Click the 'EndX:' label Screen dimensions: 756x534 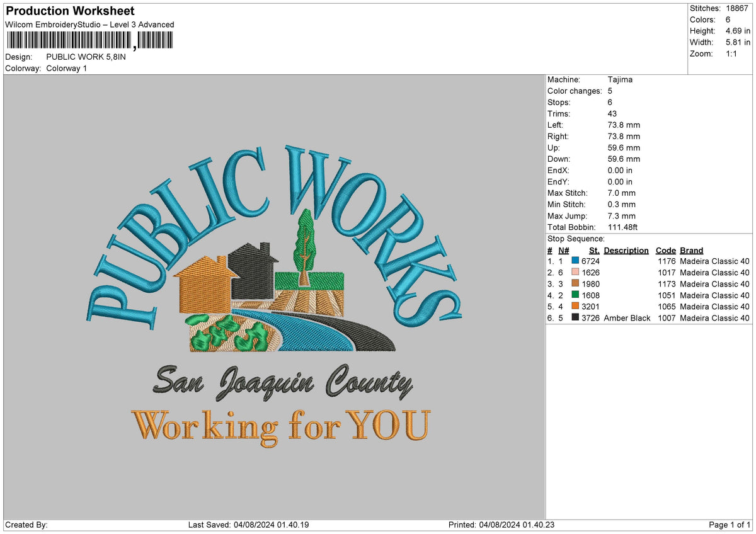click(x=559, y=170)
